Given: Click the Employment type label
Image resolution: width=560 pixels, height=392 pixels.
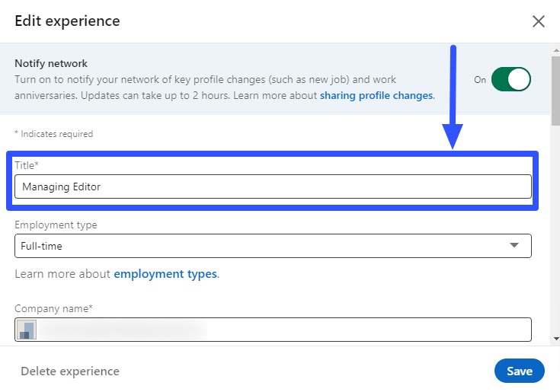Looking at the screenshot, I should [56, 225].
